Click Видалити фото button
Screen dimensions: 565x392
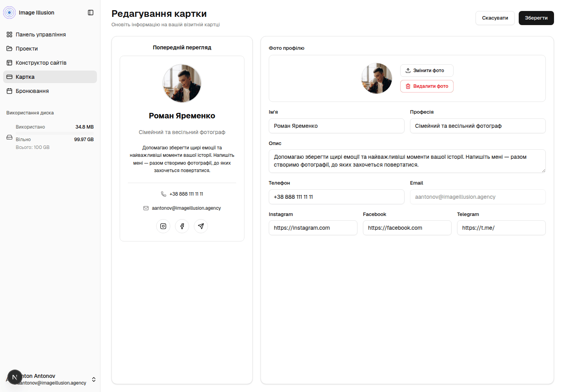click(427, 86)
